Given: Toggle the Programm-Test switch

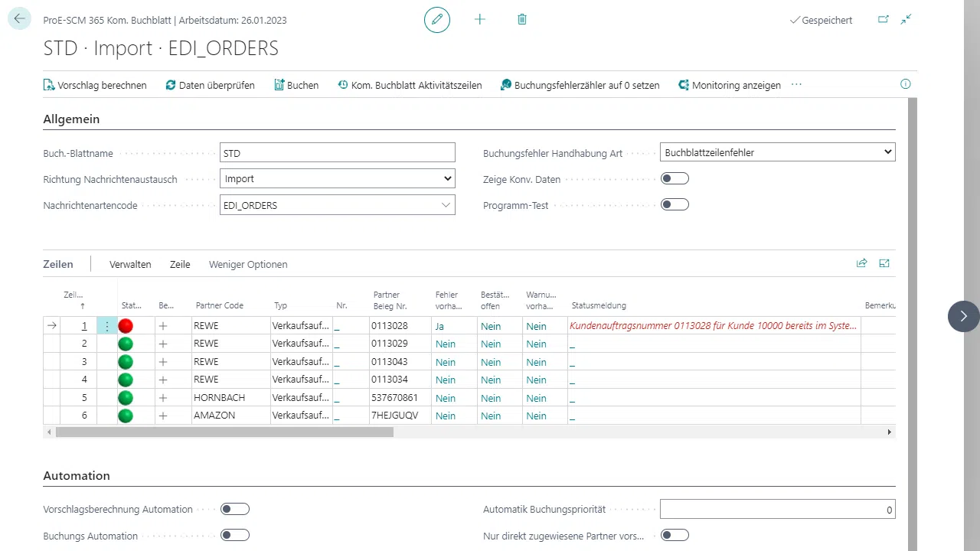Looking at the screenshot, I should (675, 204).
